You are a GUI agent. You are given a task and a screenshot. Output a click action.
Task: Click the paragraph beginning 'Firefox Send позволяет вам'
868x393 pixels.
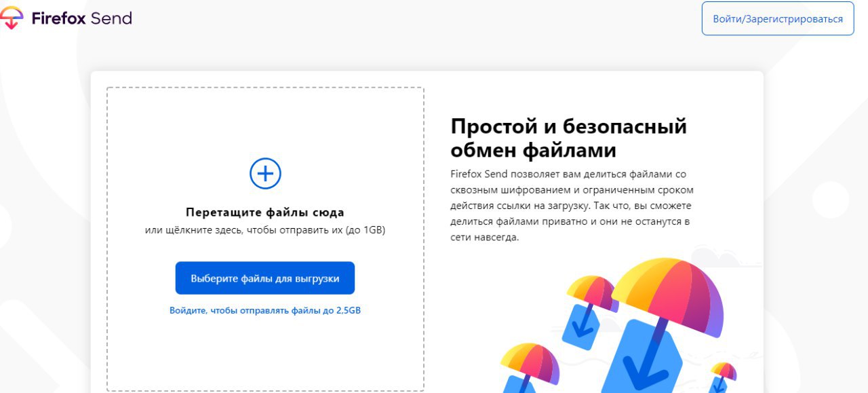pos(572,206)
